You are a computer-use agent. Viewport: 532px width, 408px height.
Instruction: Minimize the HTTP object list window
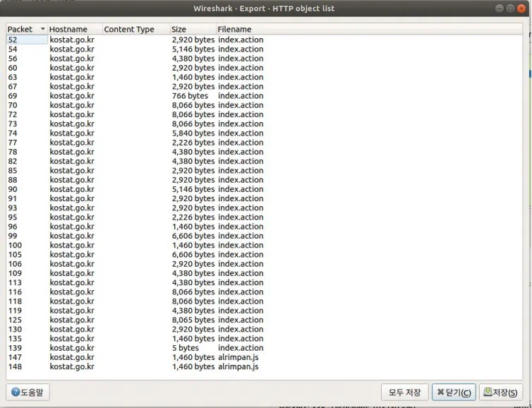point(499,8)
